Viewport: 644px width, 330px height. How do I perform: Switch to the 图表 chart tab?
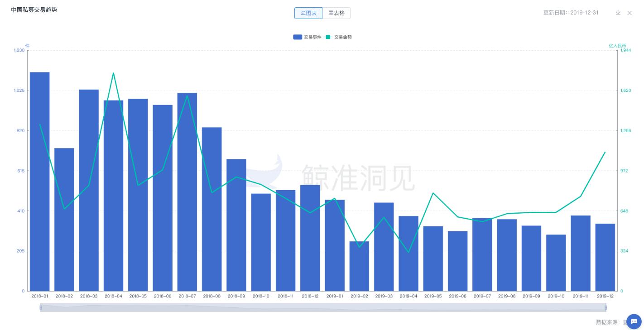308,13
